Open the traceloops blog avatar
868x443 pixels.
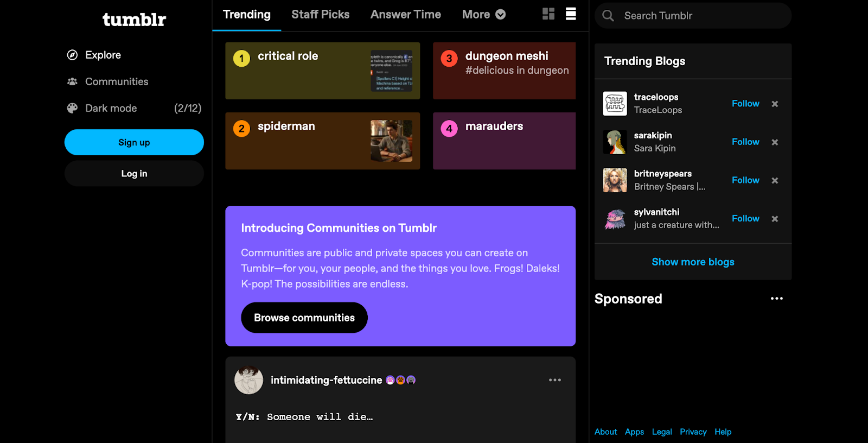pyautogui.click(x=615, y=104)
